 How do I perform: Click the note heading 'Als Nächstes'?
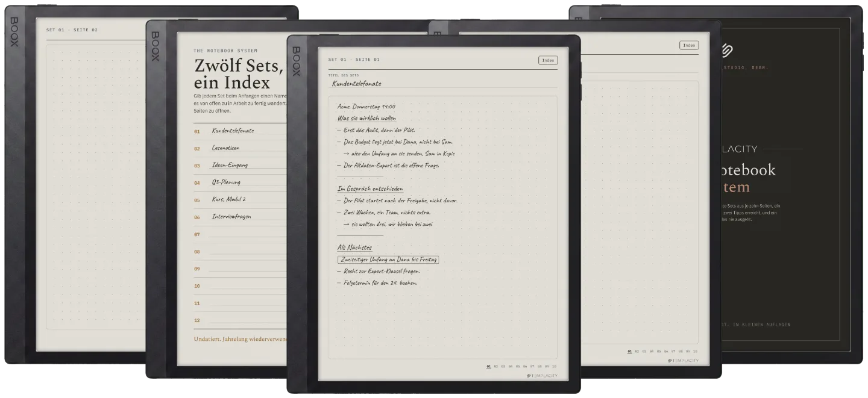click(x=354, y=247)
